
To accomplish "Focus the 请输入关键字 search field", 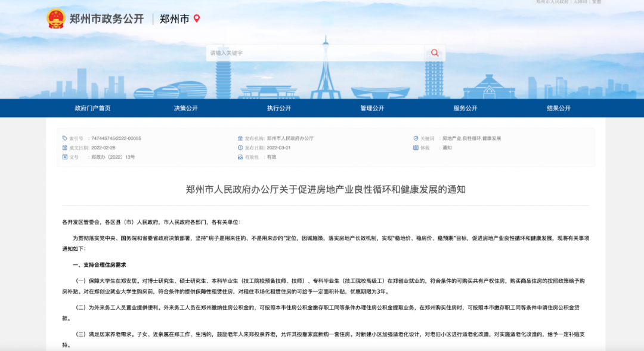I will 315,53.
